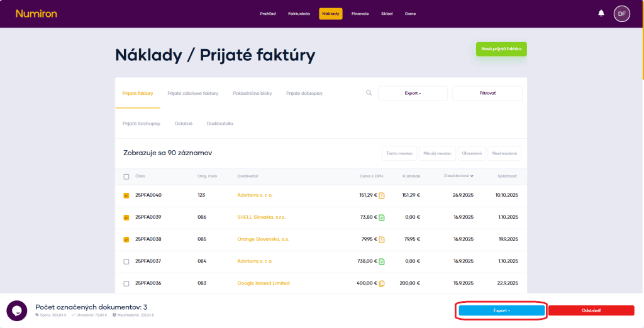The width and height of the screenshot is (644, 328).
Task: Switch to Dodávatelia tab
Action: tap(219, 124)
